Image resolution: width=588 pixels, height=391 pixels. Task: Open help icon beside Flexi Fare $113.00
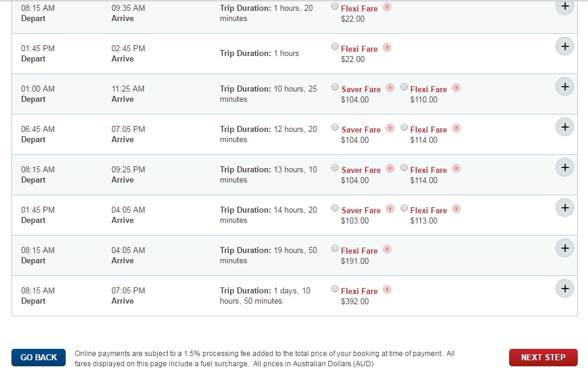(x=456, y=209)
